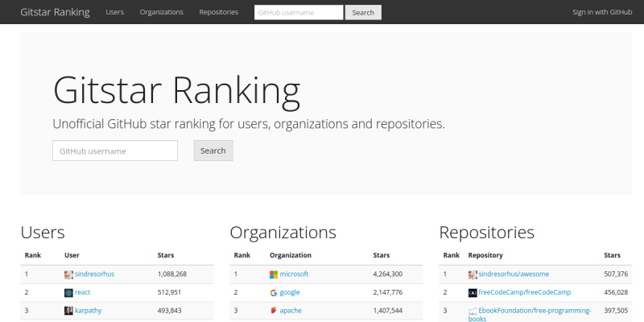
Task: Click the "Repository" column header
Action: click(485, 255)
